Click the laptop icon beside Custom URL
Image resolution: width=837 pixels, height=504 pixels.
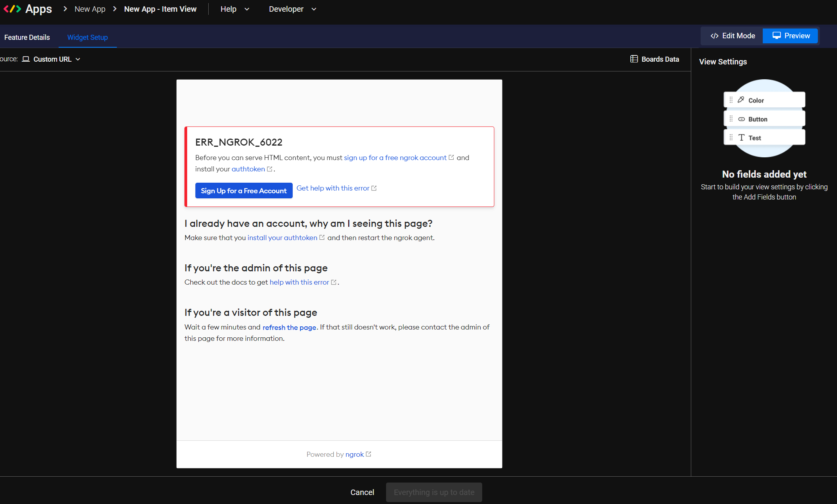pyautogui.click(x=26, y=59)
